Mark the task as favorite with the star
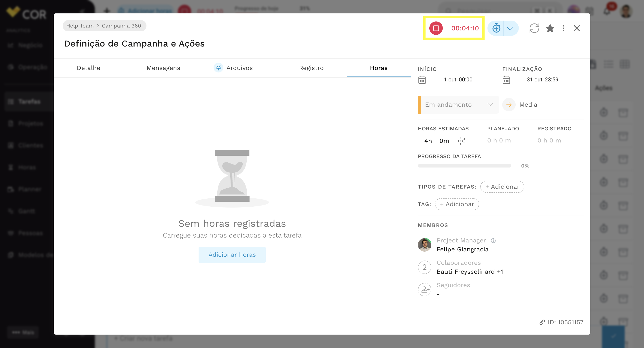 point(550,28)
